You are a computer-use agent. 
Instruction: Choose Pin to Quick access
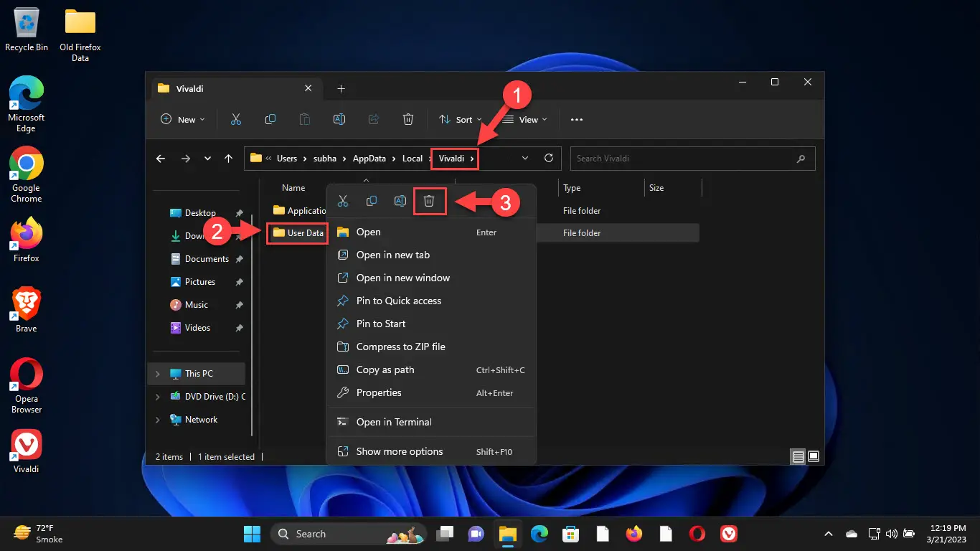tap(432, 301)
